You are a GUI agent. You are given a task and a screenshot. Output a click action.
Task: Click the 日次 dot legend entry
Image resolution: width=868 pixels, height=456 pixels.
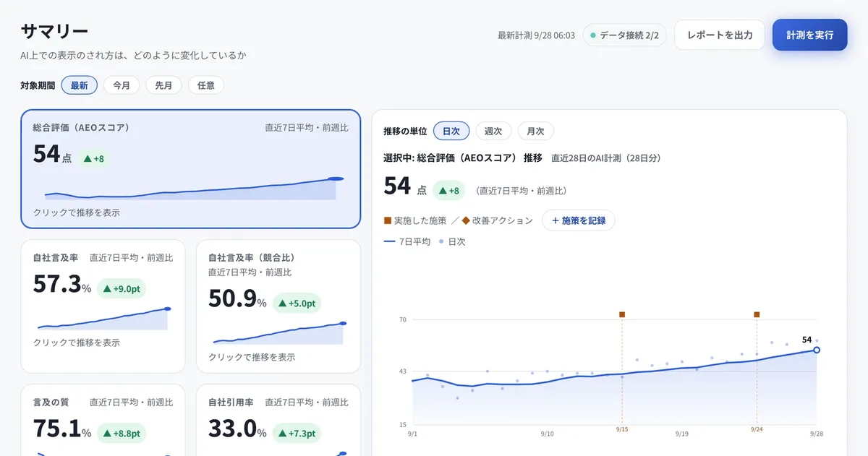[x=453, y=241]
